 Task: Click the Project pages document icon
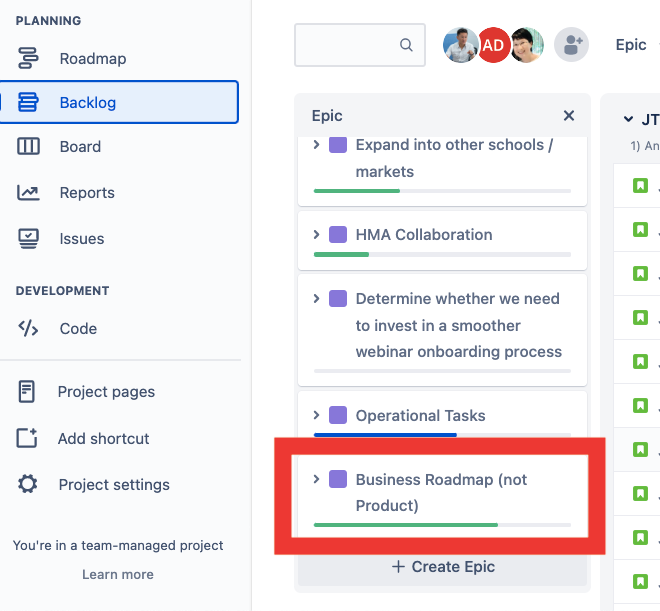27,392
